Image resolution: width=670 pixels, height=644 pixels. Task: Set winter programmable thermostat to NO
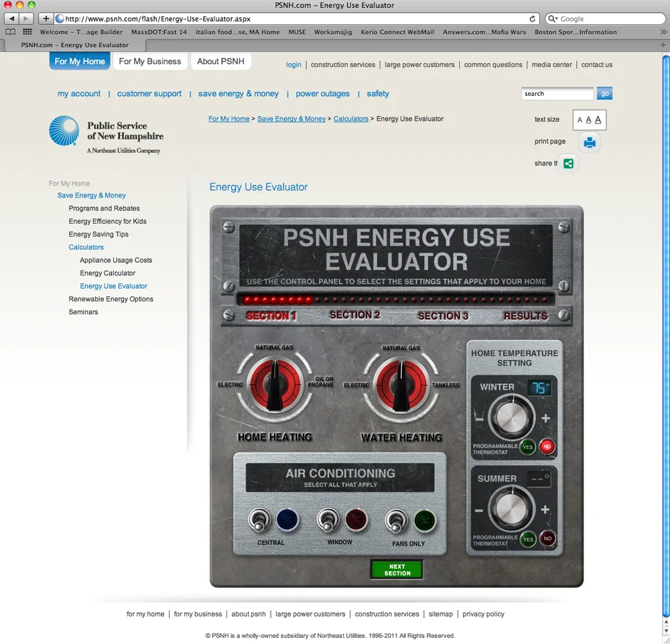click(x=547, y=446)
